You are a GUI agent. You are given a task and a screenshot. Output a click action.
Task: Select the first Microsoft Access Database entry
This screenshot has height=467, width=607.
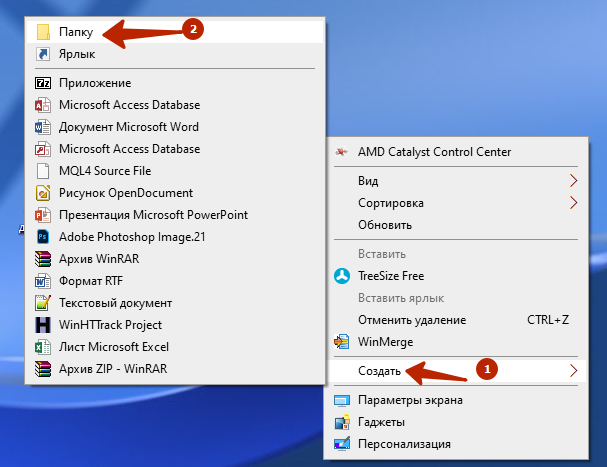click(x=175, y=105)
